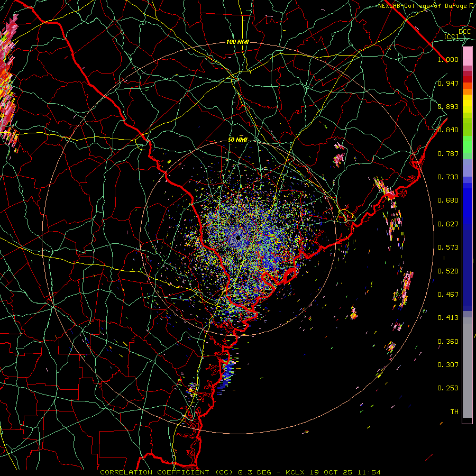This screenshot has height=476, width=476.
Task: Click the 0.520 value on the color scale
Action: [x=448, y=271]
